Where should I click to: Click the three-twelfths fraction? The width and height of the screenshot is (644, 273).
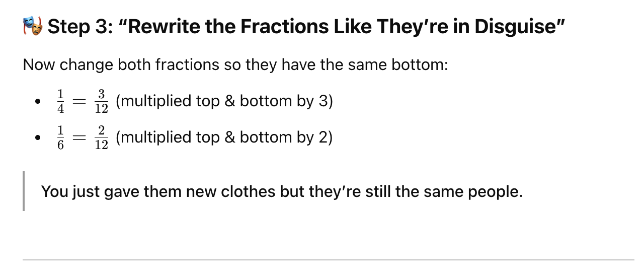[x=101, y=101]
